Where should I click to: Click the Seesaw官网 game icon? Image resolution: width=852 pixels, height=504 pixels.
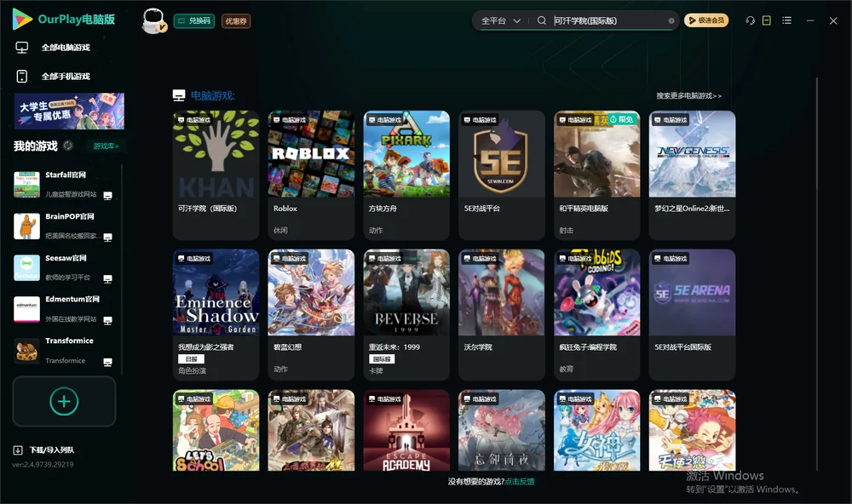[26, 267]
